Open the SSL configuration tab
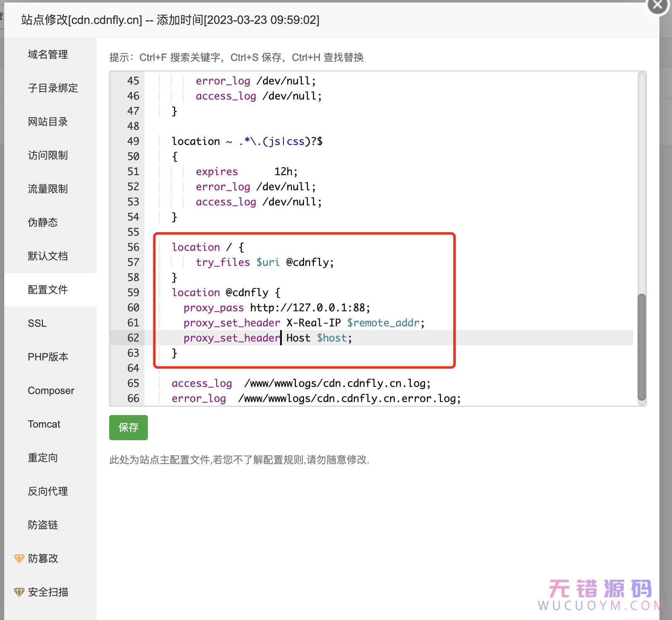The width and height of the screenshot is (672, 620). pyautogui.click(x=37, y=323)
